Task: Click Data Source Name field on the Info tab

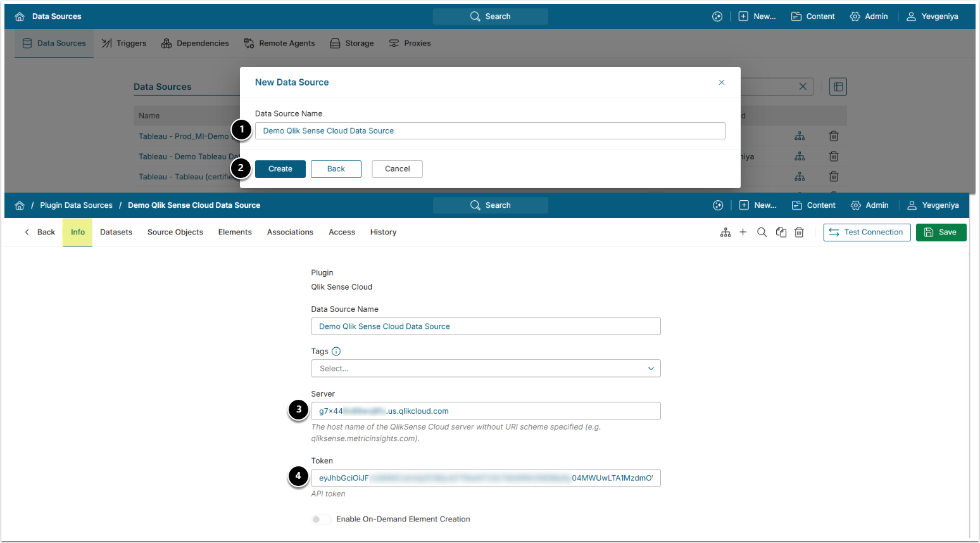Action: [486, 326]
